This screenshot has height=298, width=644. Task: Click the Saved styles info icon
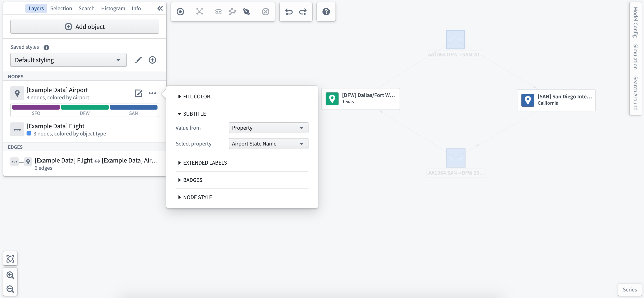(x=46, y=47)
